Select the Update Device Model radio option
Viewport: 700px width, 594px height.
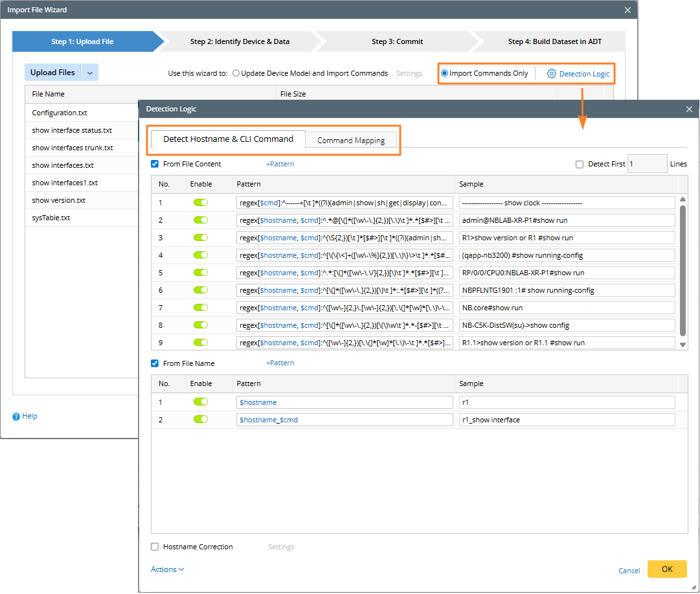(236, 74)
